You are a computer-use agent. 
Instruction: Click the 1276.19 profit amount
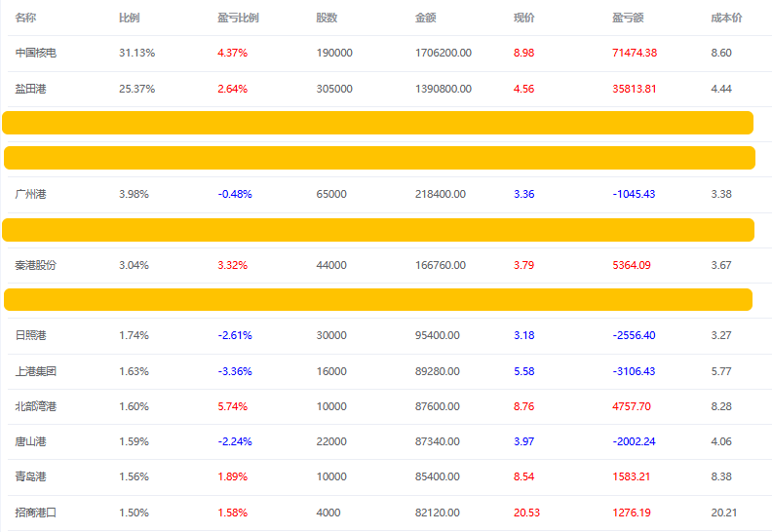(632, 513)
